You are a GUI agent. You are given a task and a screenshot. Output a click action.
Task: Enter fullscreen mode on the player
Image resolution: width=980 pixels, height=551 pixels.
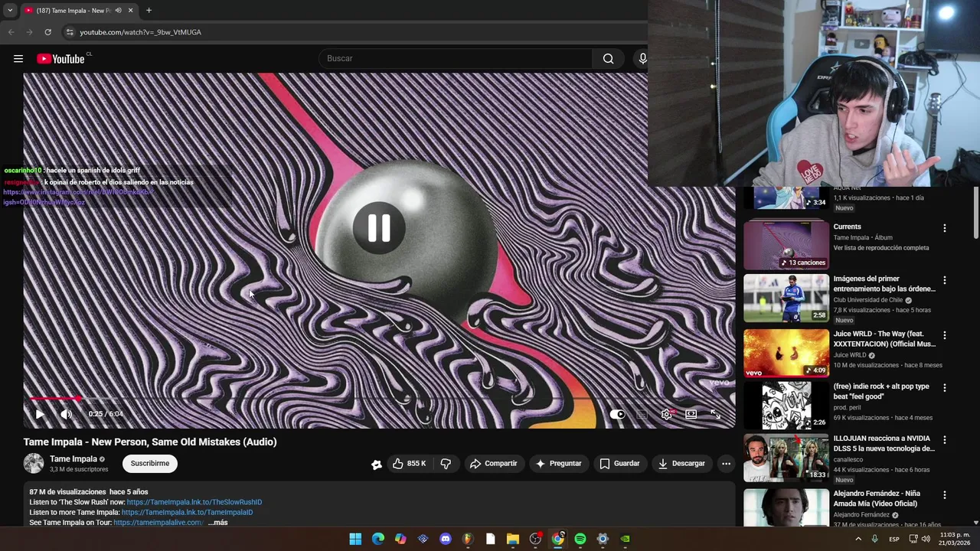pyautogui.click(x=715, y=414)
